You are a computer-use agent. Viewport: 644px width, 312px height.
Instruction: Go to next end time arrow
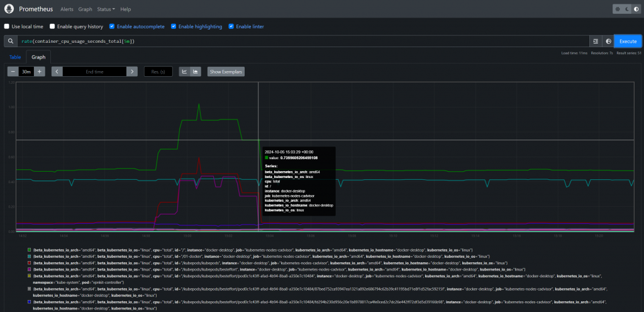click(x=132, y=72)
